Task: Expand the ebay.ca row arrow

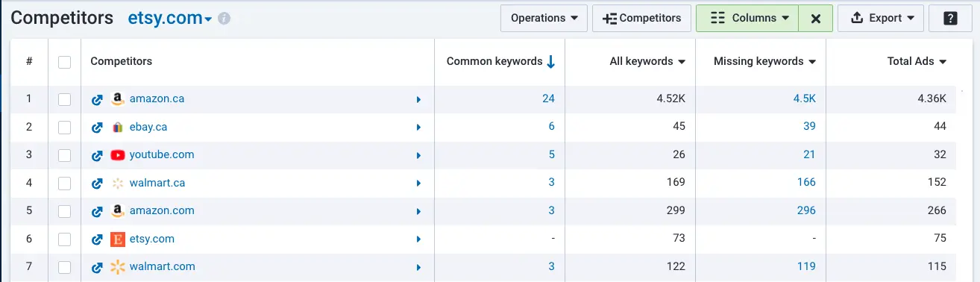Action: (x=419, y=128)
